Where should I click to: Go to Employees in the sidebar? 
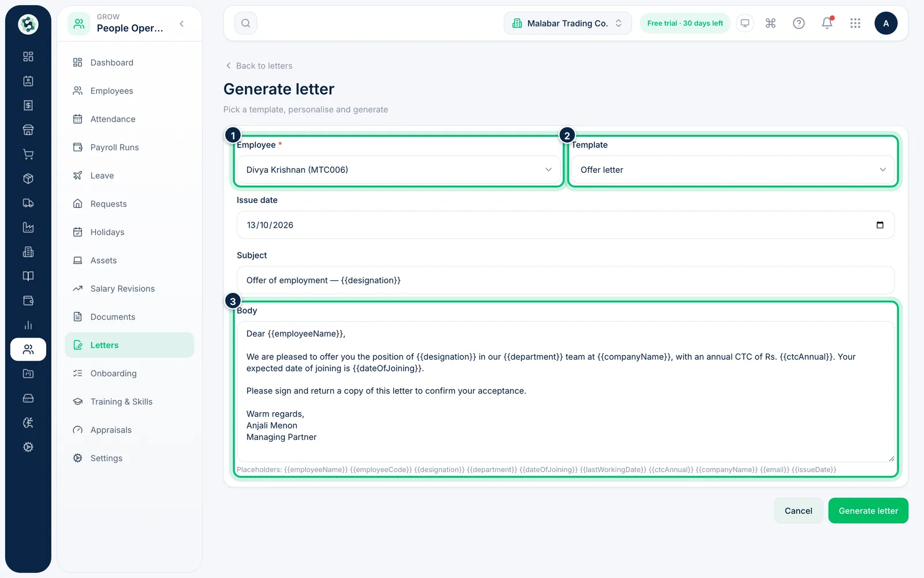pos(129,91)
